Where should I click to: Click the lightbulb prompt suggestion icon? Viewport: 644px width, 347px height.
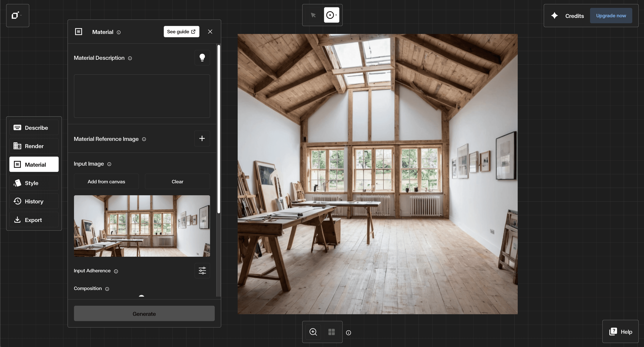coord(202,58)
